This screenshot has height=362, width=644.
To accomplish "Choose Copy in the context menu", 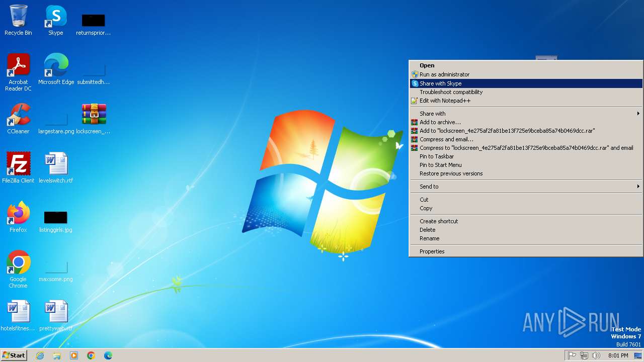I will point(526,208).
